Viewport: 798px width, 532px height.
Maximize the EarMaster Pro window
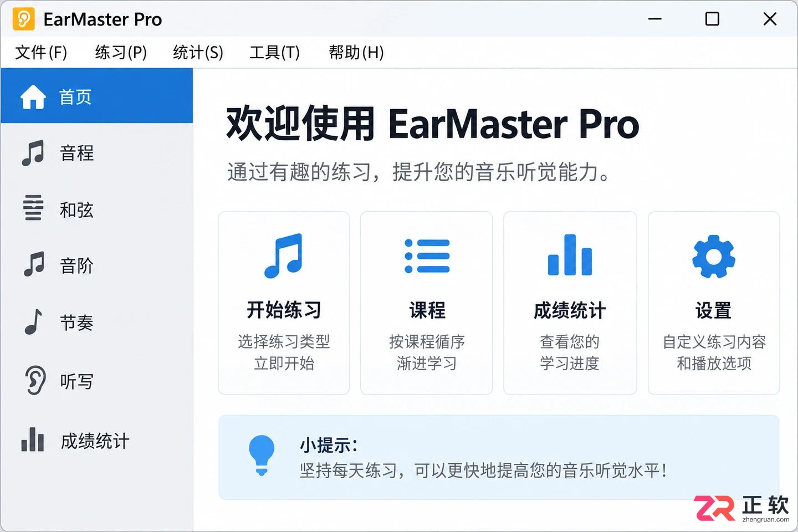[x=712, y=19]
